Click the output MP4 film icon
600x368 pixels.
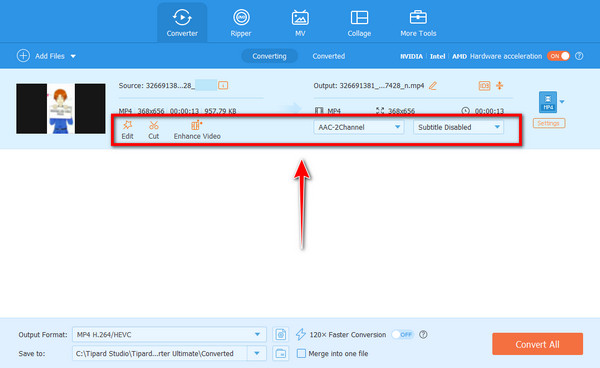319,111
